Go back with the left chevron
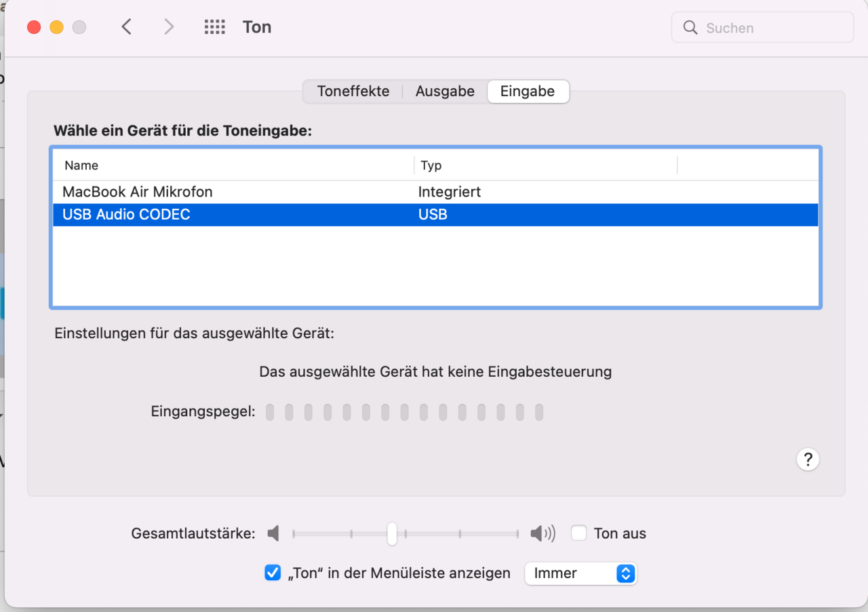The width and height of the screenshot is (868, 612). pyautogui.click(x=126, y=27)
